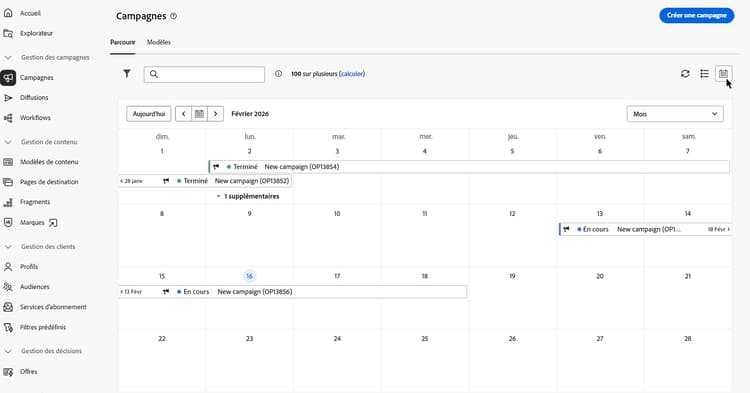Image resolution: width=750 pixels, height=393 pixels.
Task: Switch to calendar view icon
Action: (x=723, y=74)
